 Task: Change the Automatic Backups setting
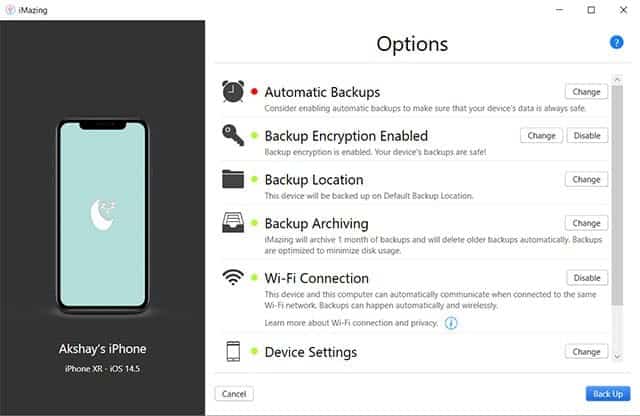point(586,92)
